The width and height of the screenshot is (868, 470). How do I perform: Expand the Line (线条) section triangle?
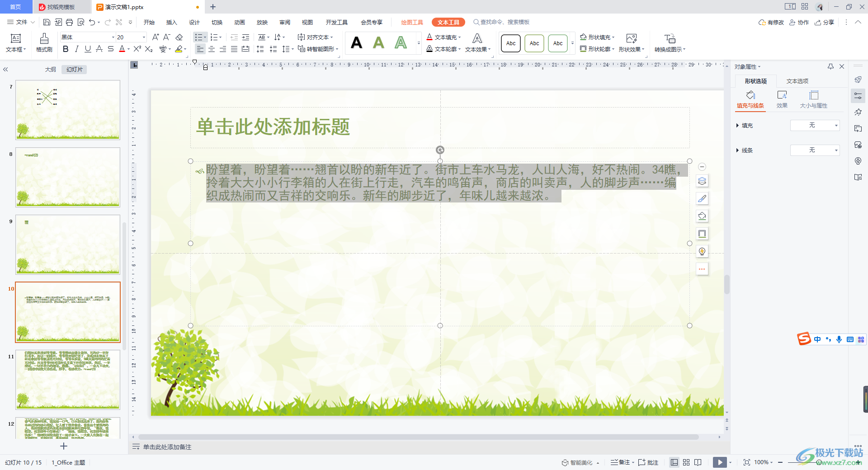point(737,150)
